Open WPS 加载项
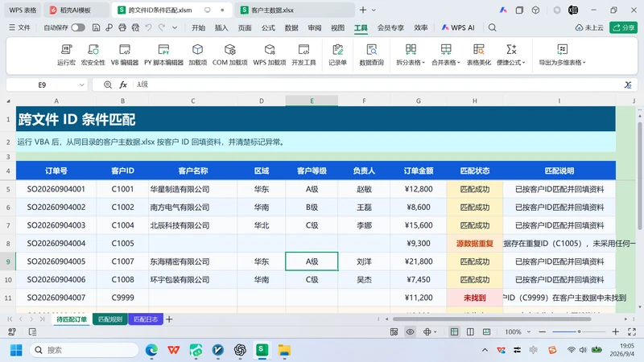Screen dimensions: 644x362 click(x=270, y=55)
